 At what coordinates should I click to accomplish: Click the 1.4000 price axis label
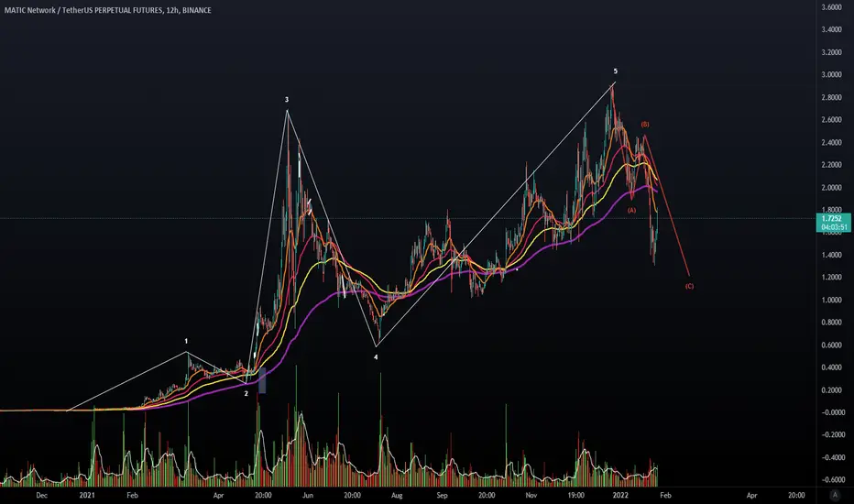(831, 255)
